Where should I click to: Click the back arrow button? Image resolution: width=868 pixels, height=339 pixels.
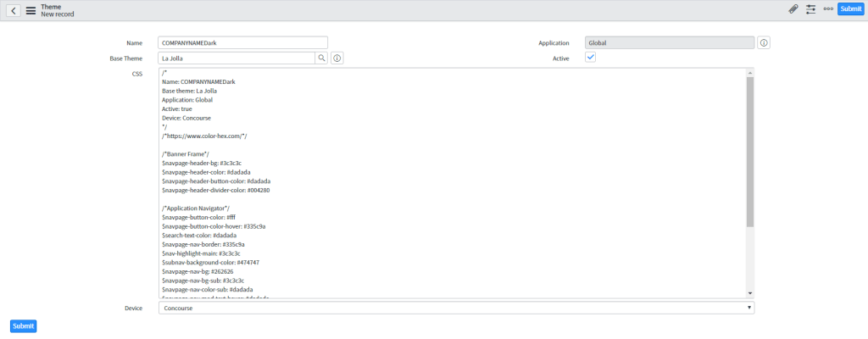coord(14,10)
